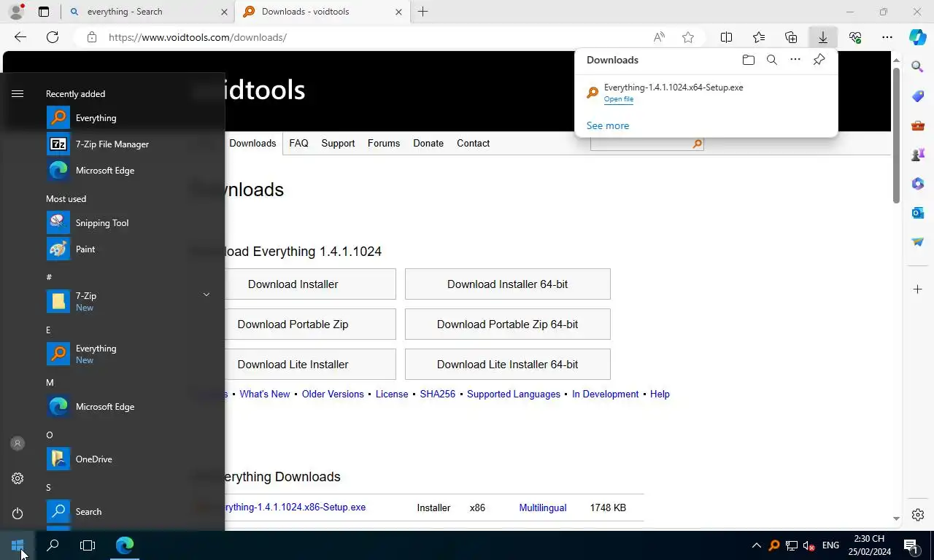Open Search app under letter S
934x560 pixels.
(x=128, y=511)
